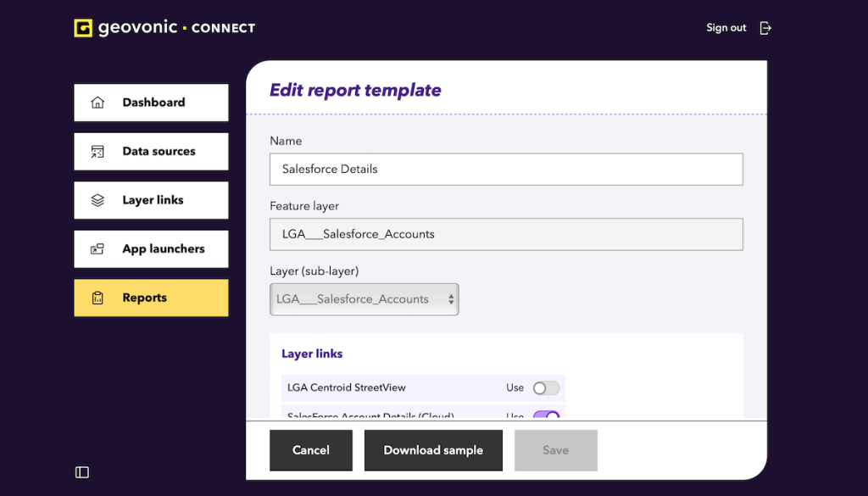Go to Data sources section
The height and width of the screenshot is (496, 868).
click(159, 152)
